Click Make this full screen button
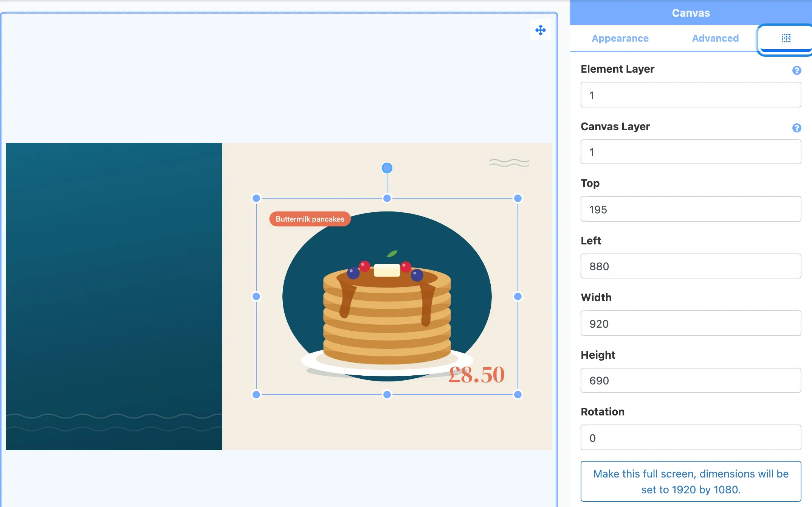The image size is (812, 507). point(691,481)
